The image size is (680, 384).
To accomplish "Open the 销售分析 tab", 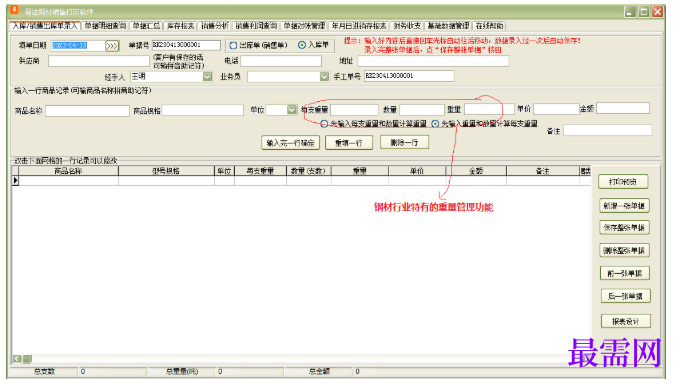I will pyautogui.click(x=215, y=26).
